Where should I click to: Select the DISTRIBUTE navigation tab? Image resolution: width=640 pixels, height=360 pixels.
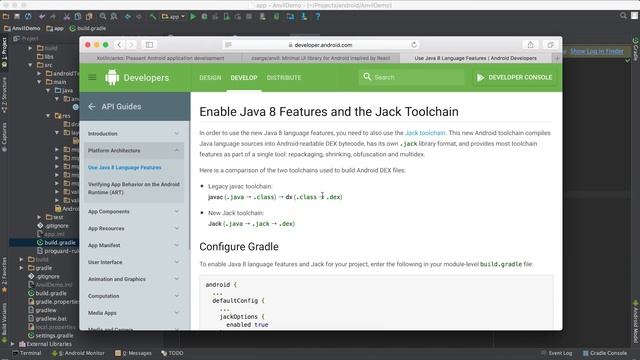(284, 78)
